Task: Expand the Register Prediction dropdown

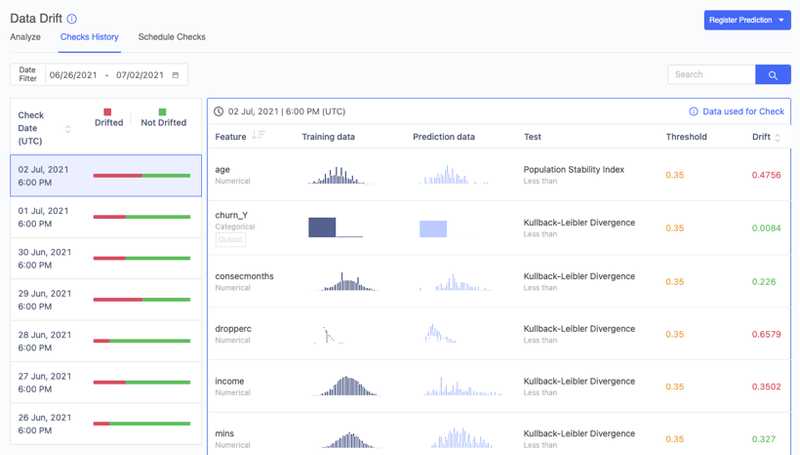Action: (x=780, y=20)
